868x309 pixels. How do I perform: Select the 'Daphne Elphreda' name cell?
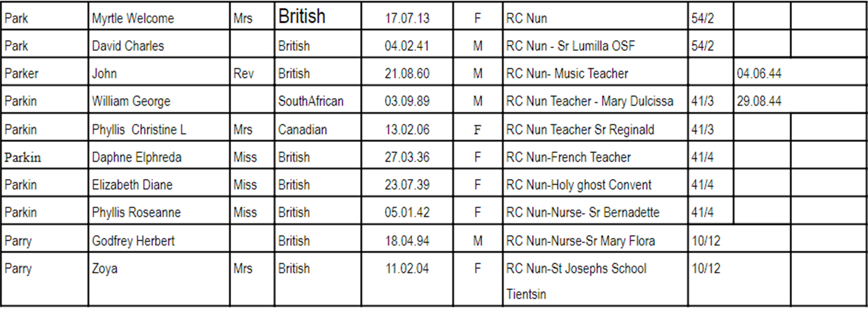pyautogui.click(x=159, y=155)
